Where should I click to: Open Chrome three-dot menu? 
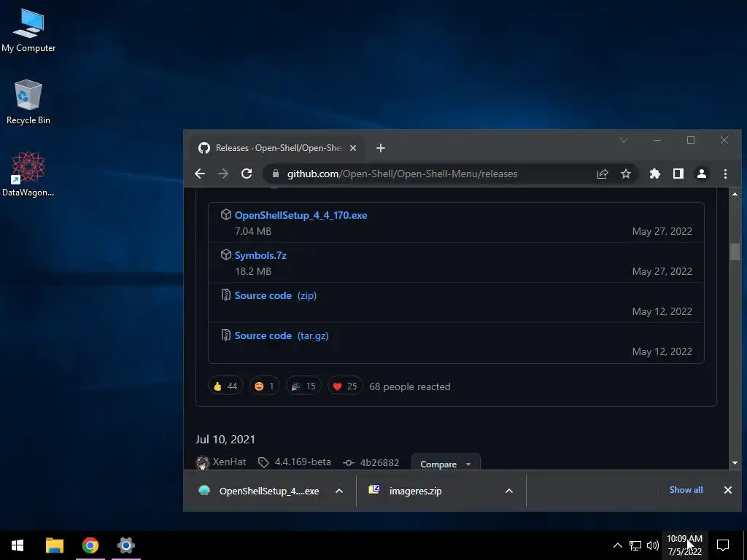coord(725,174)
